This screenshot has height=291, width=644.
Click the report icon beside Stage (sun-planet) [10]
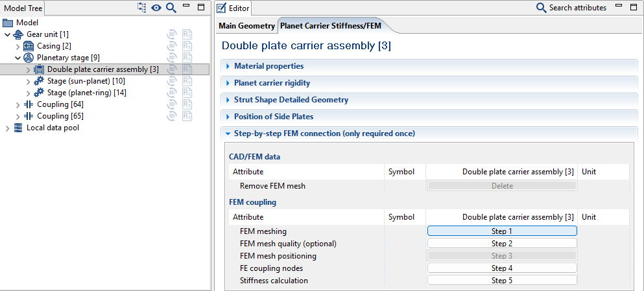187,81
